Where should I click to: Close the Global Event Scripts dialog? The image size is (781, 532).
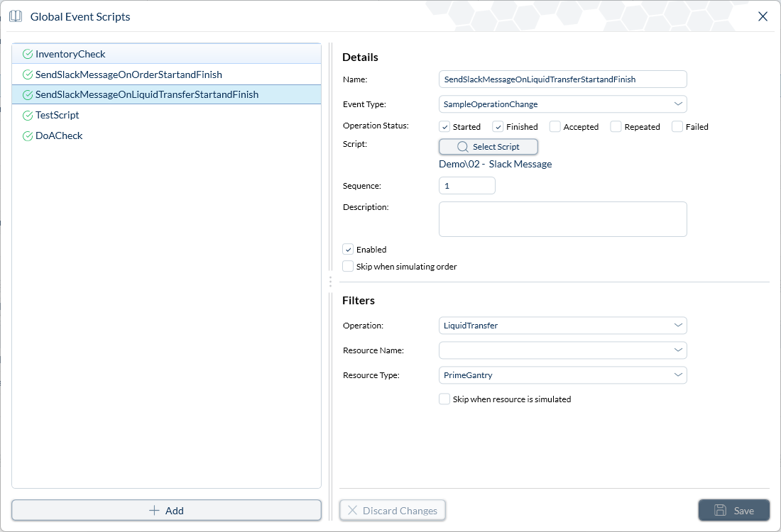pos(763,16)
